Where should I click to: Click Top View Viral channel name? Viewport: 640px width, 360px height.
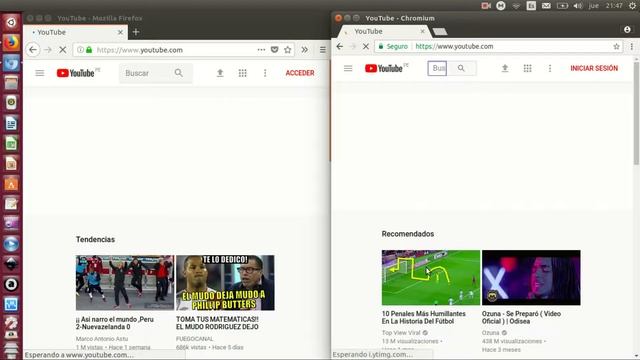coord(401,333)
